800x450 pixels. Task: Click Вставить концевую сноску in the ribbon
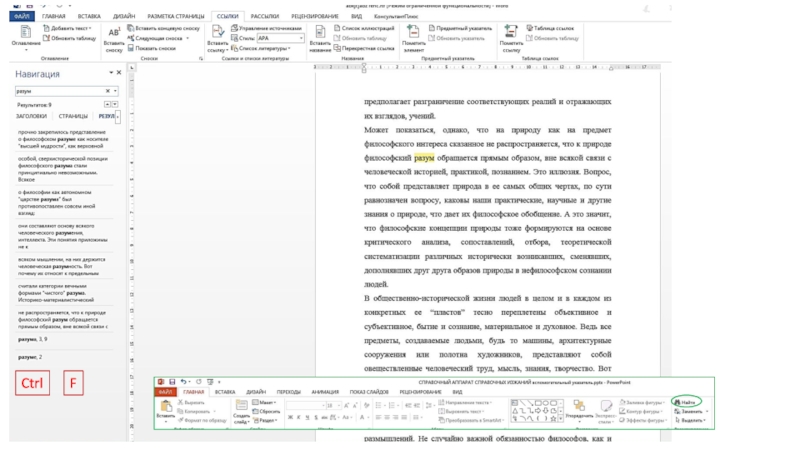point(165,29)
